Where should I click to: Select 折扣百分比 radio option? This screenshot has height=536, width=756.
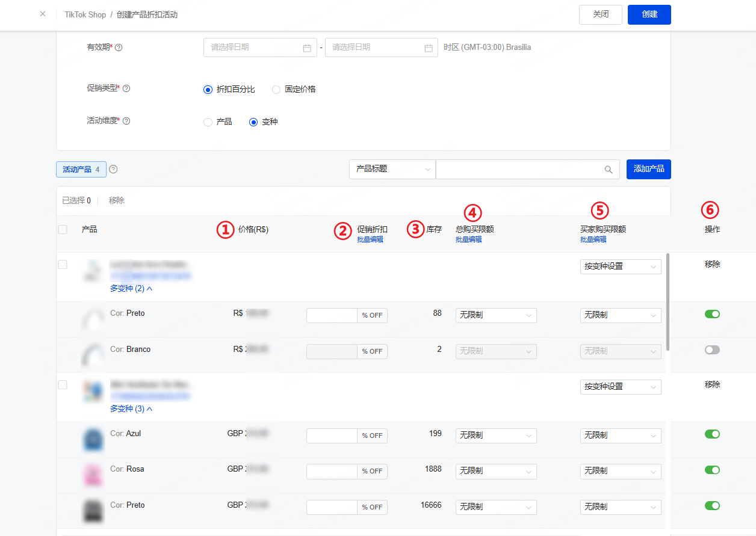tap(208, 90)
